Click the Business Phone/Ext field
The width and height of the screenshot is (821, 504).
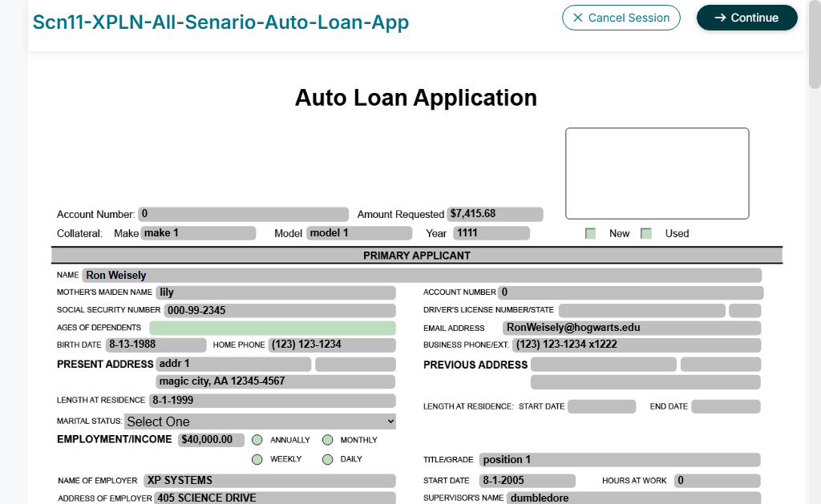tap(636, 345)
